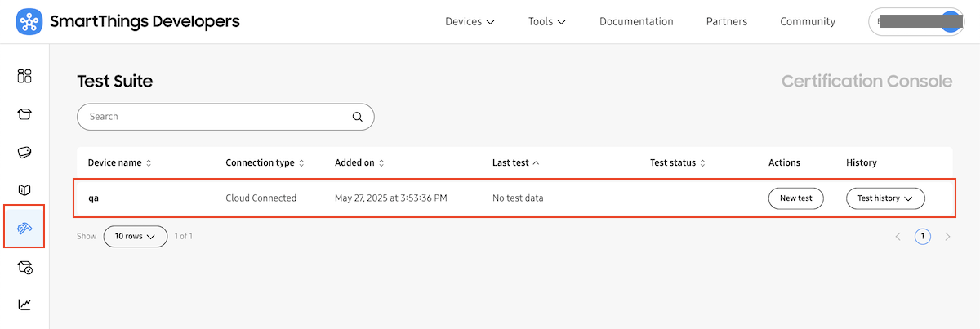The image size is (980, 329).
Task: Open the Documentation menu item
Action: (636, 22)
